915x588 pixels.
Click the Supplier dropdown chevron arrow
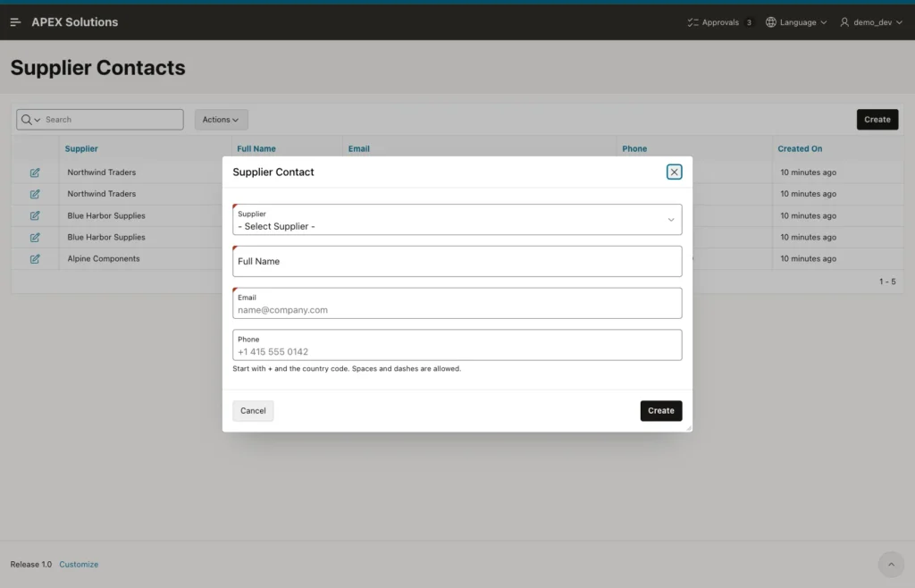671,220
